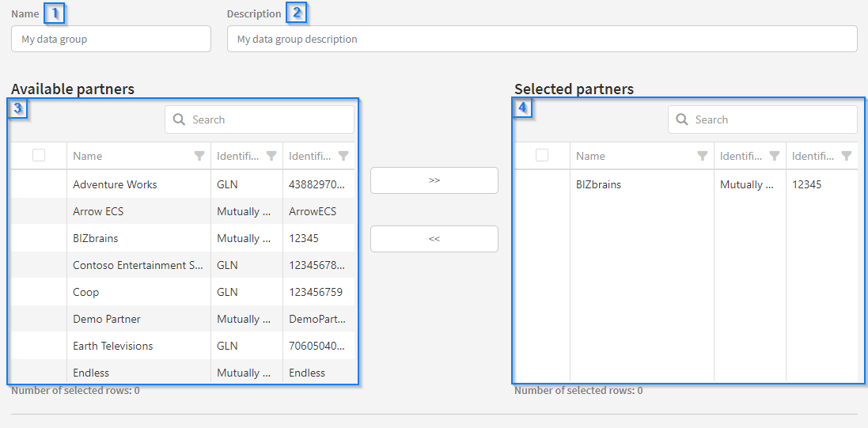Focus the Description text field
Screen dimensions: 868x428
pyautogui.click(x=541, y=39)
